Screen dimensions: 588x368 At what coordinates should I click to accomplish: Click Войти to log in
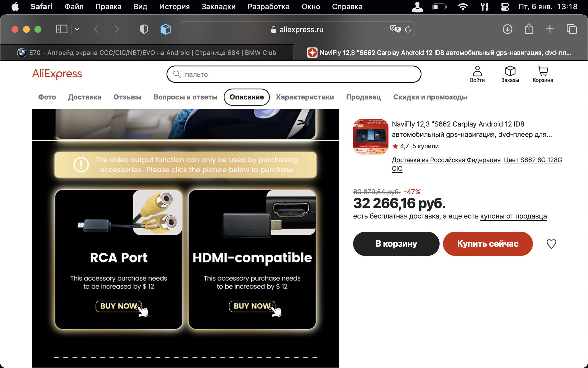point(477,74)
